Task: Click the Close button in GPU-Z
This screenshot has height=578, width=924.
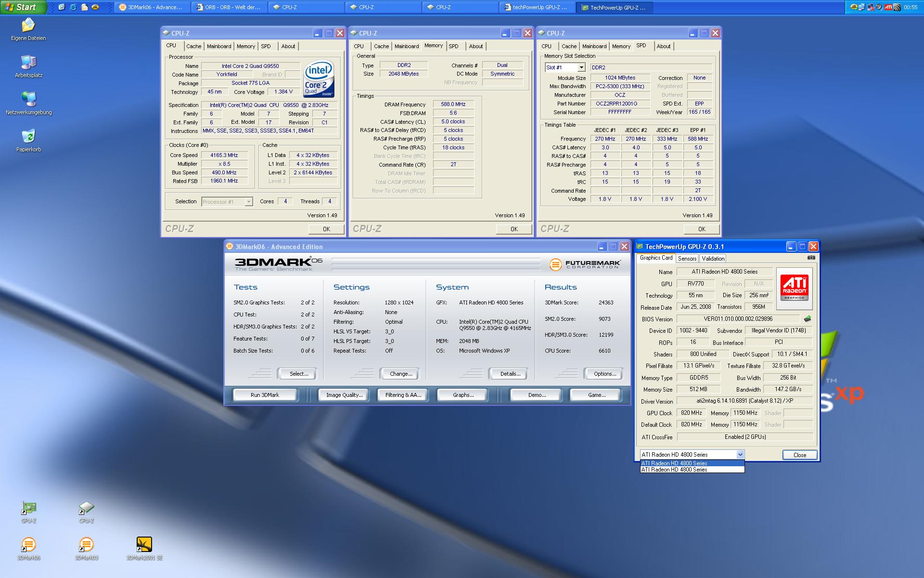Action: [x=799, y=455]
